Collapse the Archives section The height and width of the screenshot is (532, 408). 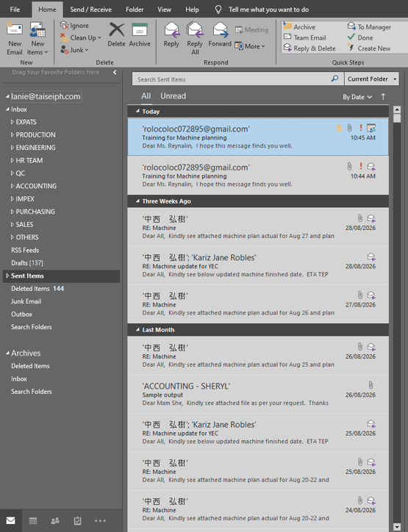7,353
